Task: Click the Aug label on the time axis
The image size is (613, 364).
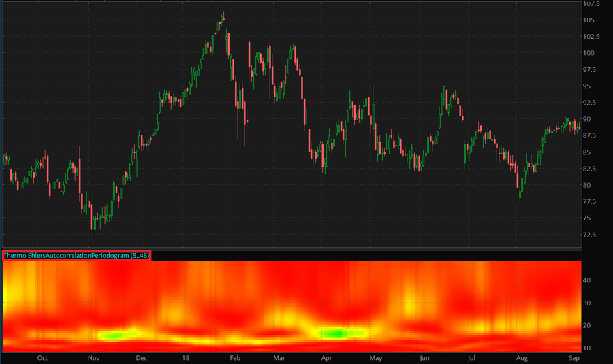Action: pyautogui.click(x=522, y=357)
